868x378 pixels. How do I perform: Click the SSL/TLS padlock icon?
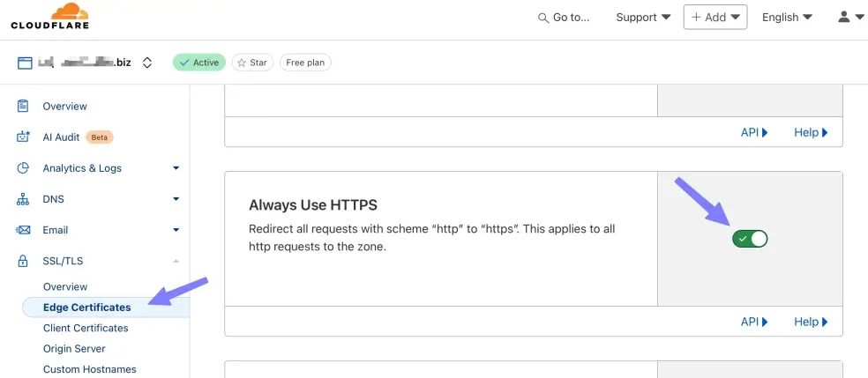pyautogui.click(x=23, y=261)
